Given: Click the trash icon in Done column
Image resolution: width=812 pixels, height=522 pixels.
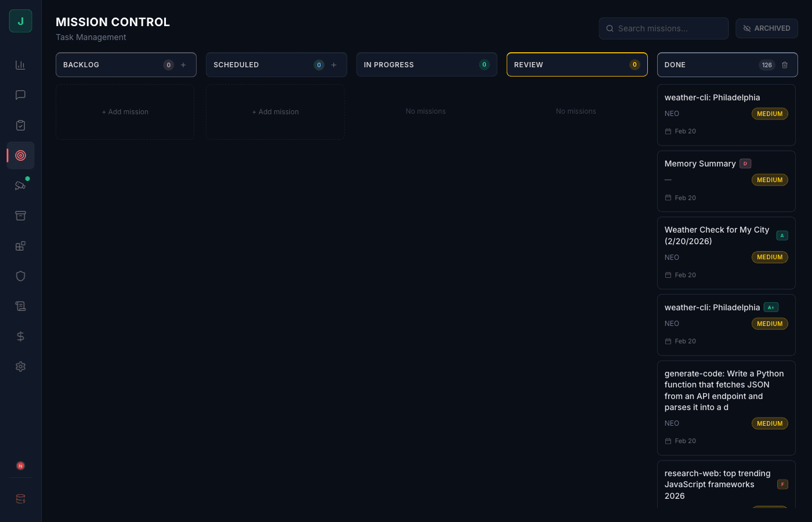Looking at the screenshot, I should click(785, 65).
